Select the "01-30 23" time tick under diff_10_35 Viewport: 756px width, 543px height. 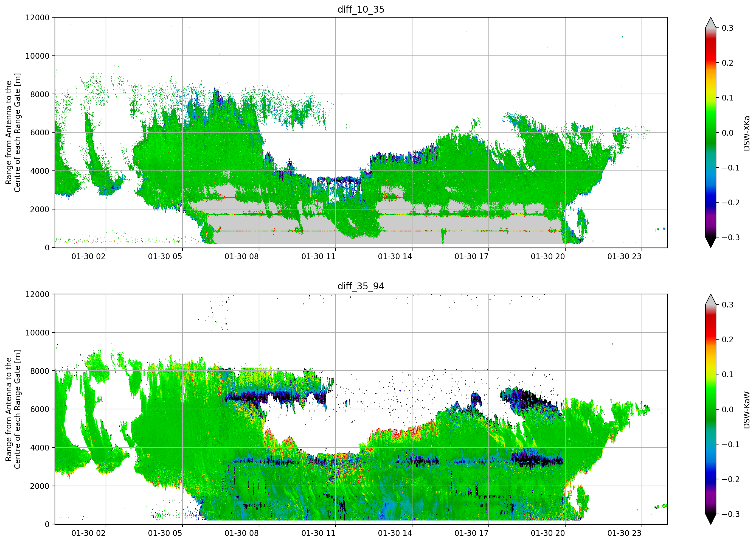(x=624, y=256)
